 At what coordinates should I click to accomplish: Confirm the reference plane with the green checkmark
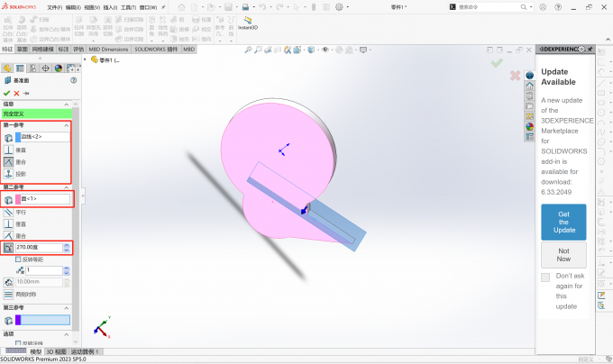(x=6, y=94)
